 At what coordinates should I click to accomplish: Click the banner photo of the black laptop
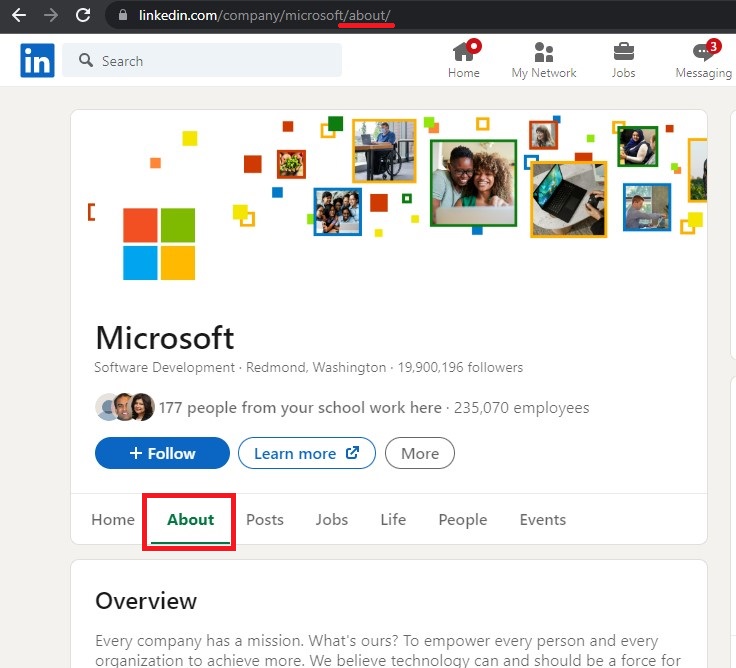[568, 199]
